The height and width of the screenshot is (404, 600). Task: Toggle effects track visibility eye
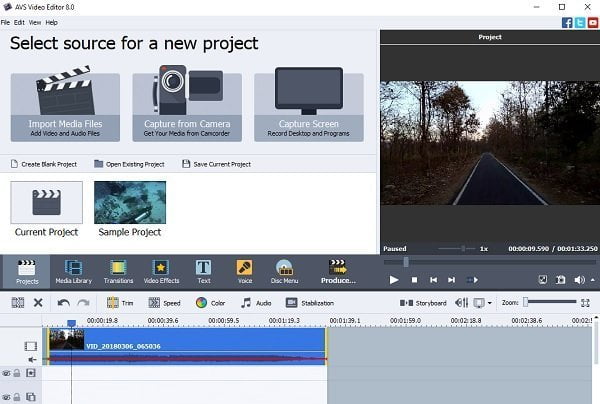click(6, 373)
